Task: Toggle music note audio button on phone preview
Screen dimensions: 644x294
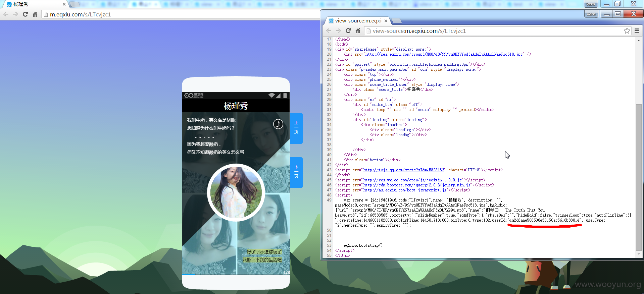Action: pos(278,124)
